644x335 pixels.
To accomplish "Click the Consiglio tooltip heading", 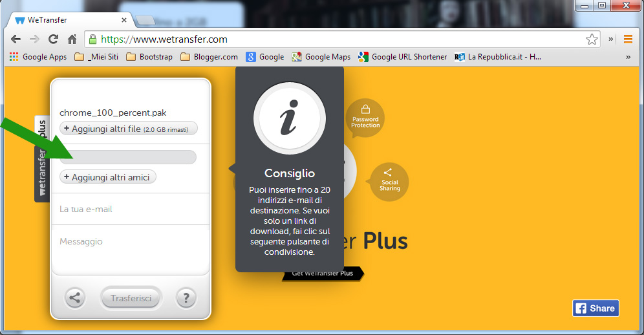I will [x=290, y=173].
